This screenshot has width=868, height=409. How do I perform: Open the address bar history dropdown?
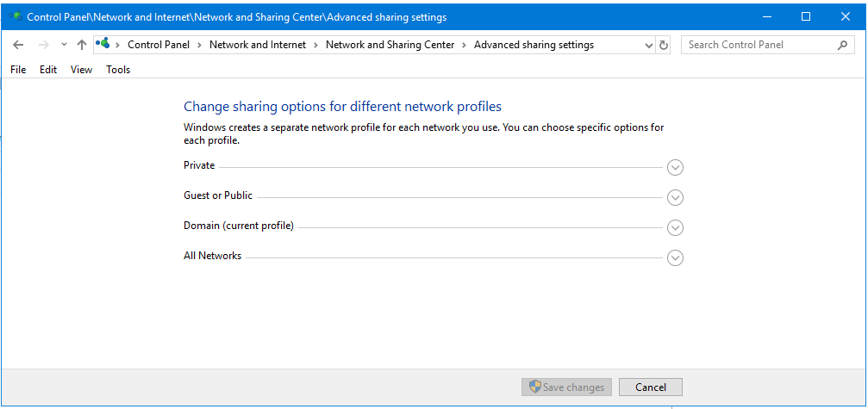(649, 46)
